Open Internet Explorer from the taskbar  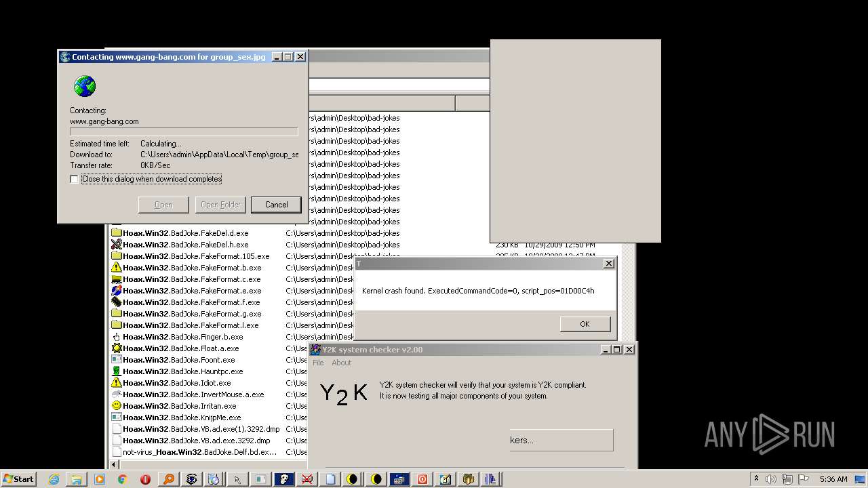pos(54,479)
